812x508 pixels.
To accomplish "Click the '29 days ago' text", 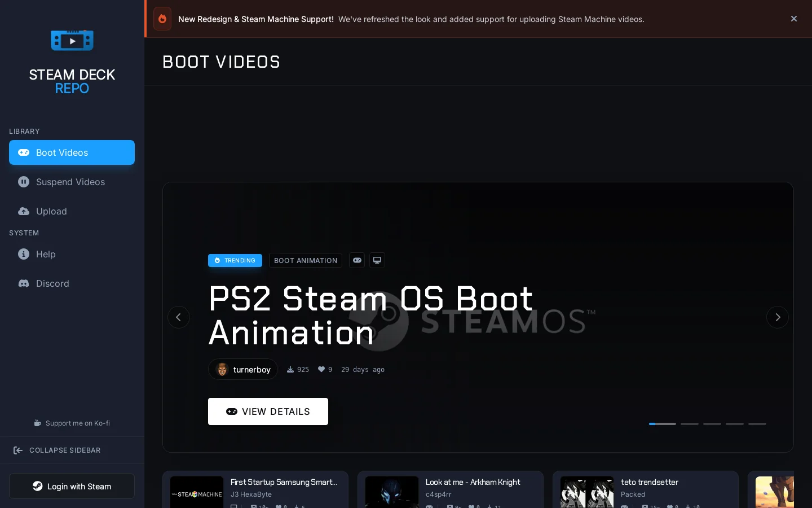I will click(x=363, y=370).
